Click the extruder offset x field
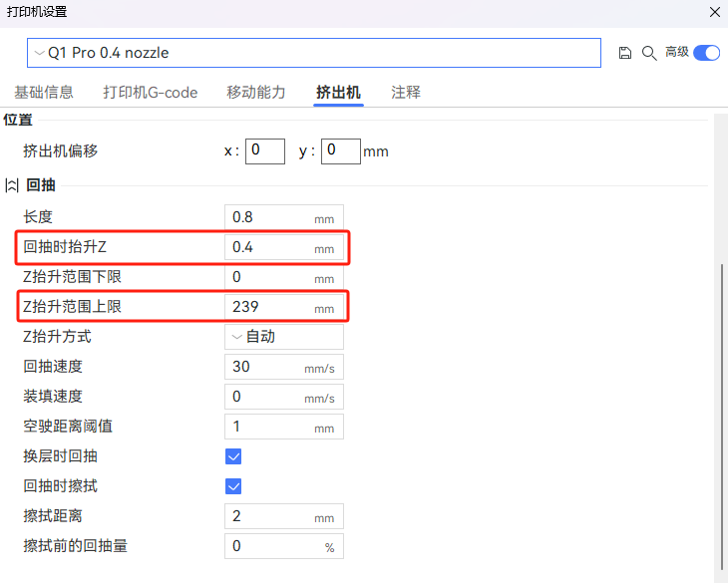 [x=264, y=151]
